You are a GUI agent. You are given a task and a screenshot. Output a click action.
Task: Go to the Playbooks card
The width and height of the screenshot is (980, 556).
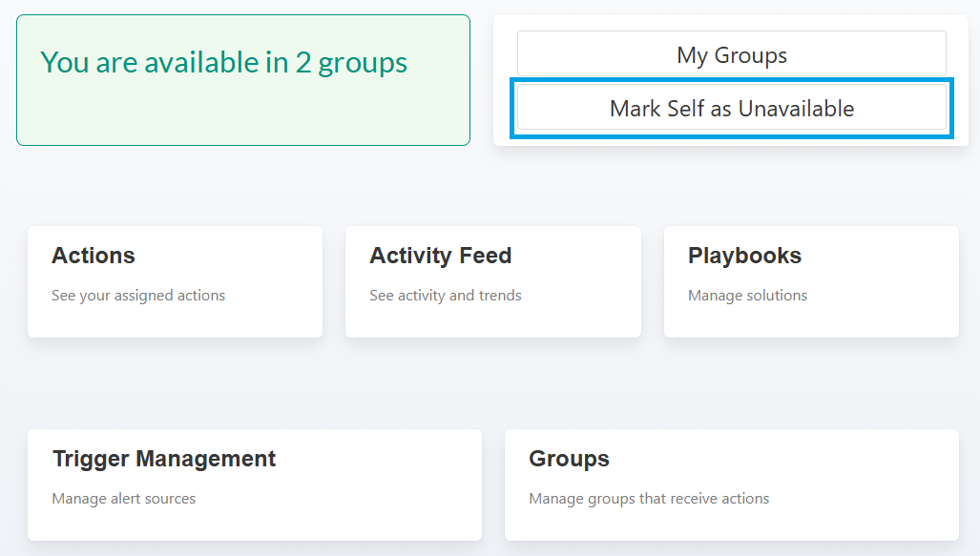click(810, 281)
